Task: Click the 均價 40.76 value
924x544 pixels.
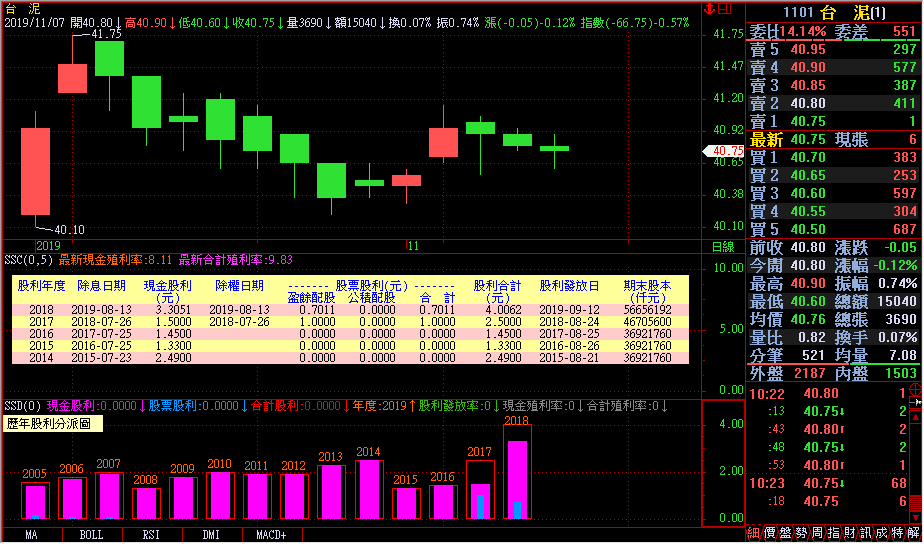Action: click(x=808, y=319)
